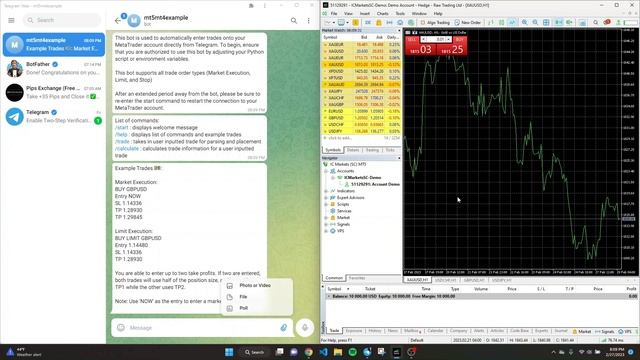Expand the VPS node in Navigator
Image resolution: width=640 pixels, height=360 pixels.
pyautogui.click(x=326, y=231)
